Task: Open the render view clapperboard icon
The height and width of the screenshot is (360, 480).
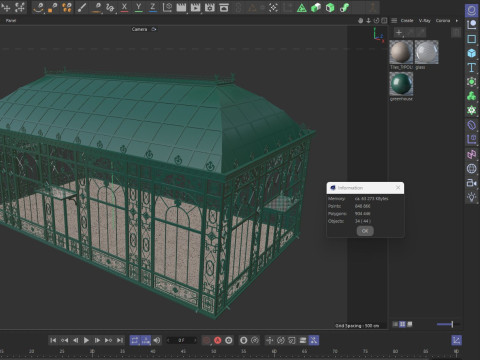Action: (181, 7)
